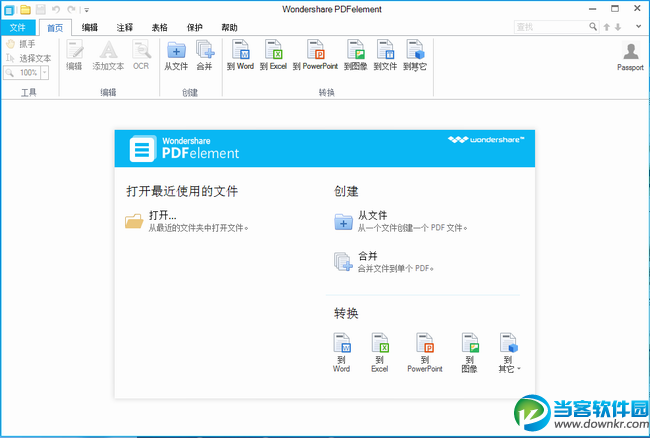Image resolution: width=650 pixels, height=438 pixels.
Task: Click the redo arrow in title bar
Action: 71,10
